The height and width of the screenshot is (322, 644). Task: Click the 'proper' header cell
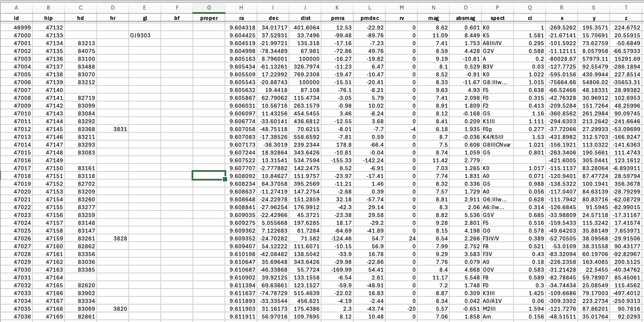[x=209, y=18]
